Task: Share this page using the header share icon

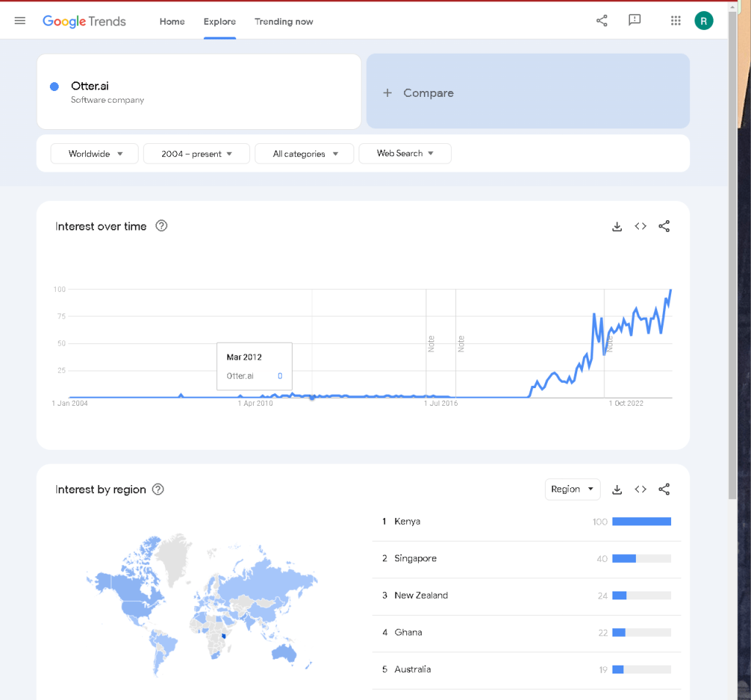Action: [x=601, y=21]
